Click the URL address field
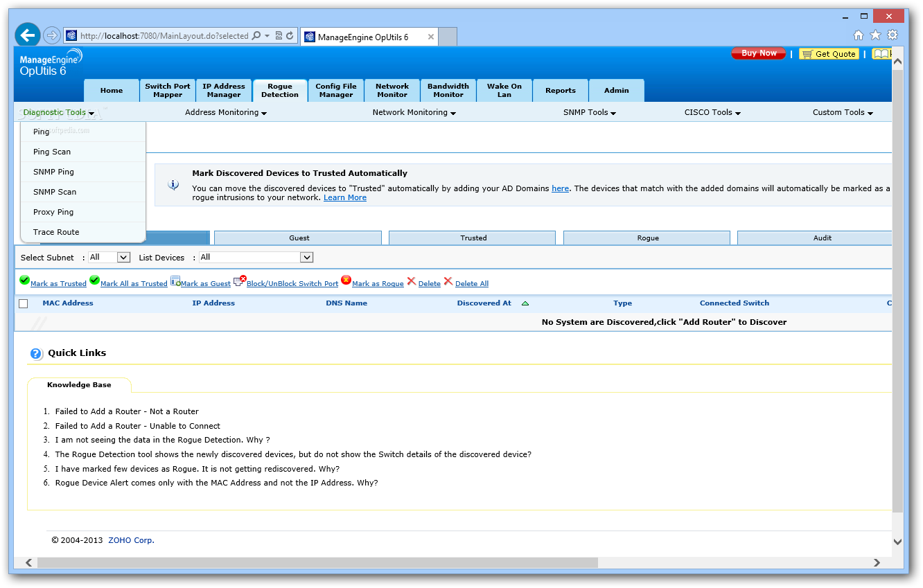 pyautogui.click(x=164, y=36)
